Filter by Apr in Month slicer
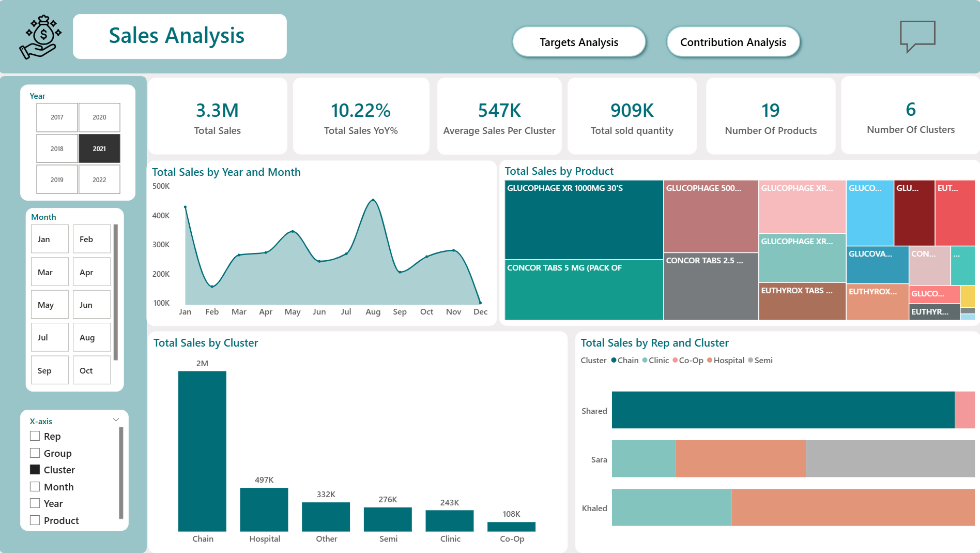The height and width of the screenshot is (553, 980). 91,272
